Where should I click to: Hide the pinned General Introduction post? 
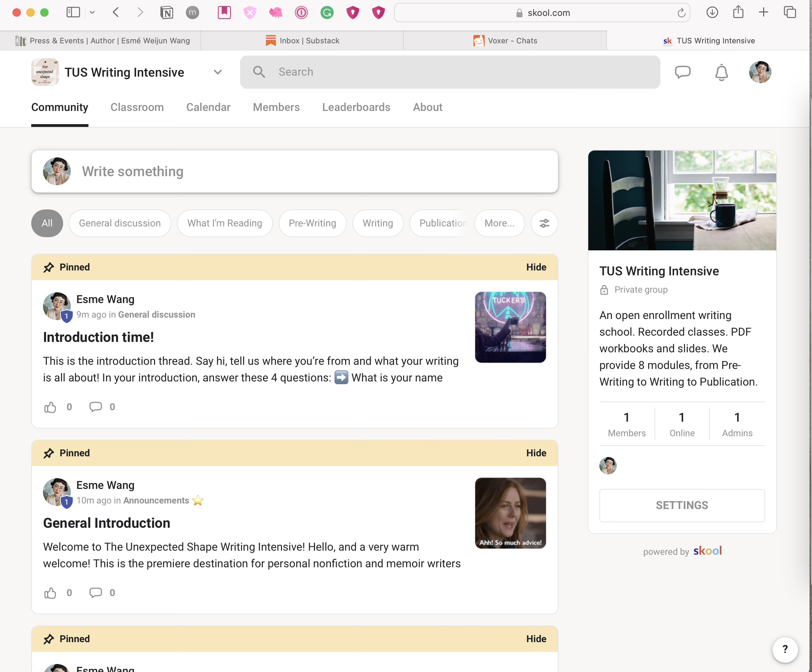point(536,453)
